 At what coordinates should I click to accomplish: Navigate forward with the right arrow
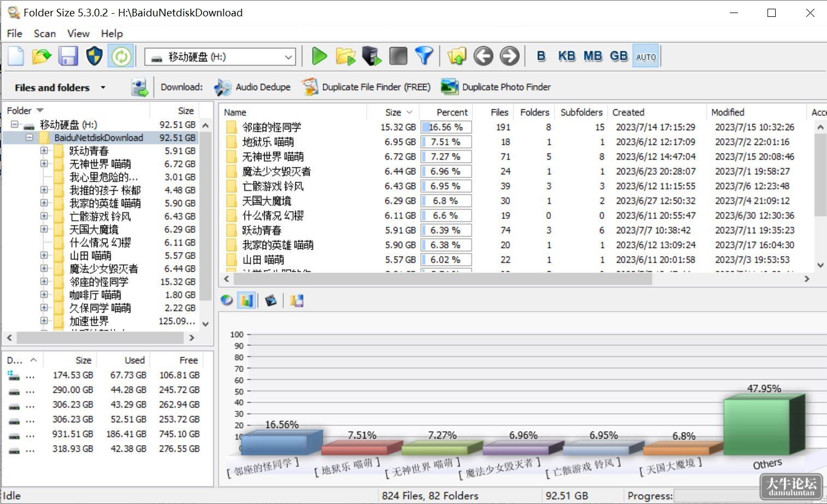[509, 56]
